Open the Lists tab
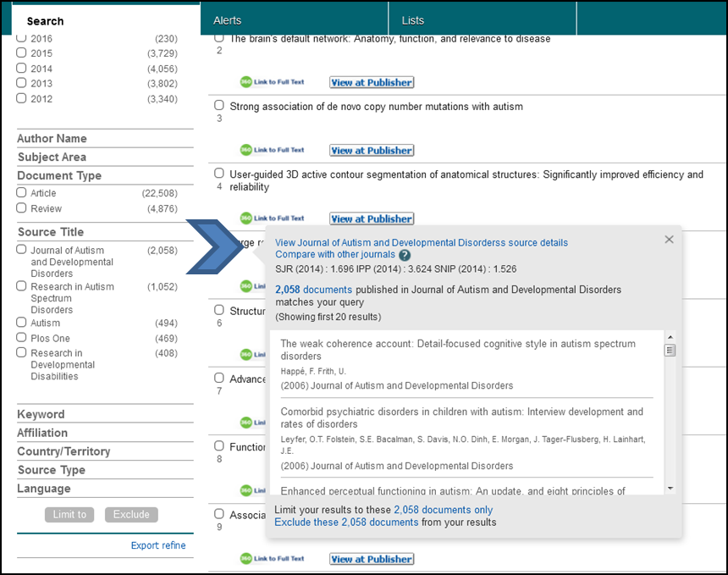 coord(413,20)
